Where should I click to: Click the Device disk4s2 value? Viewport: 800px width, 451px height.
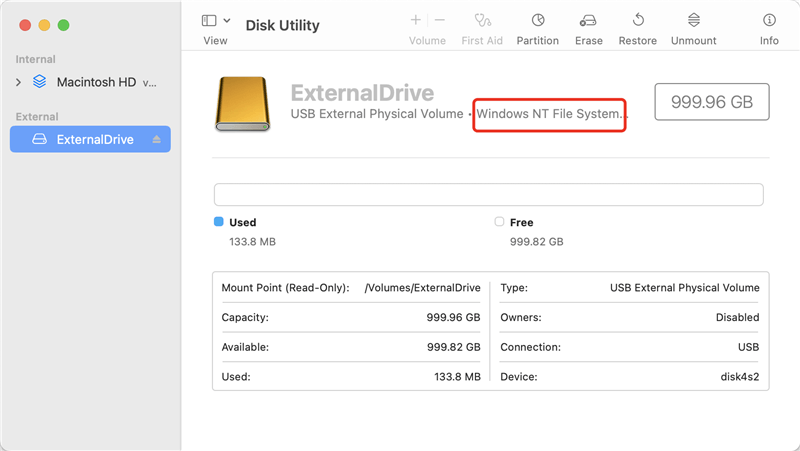(740, 377)
